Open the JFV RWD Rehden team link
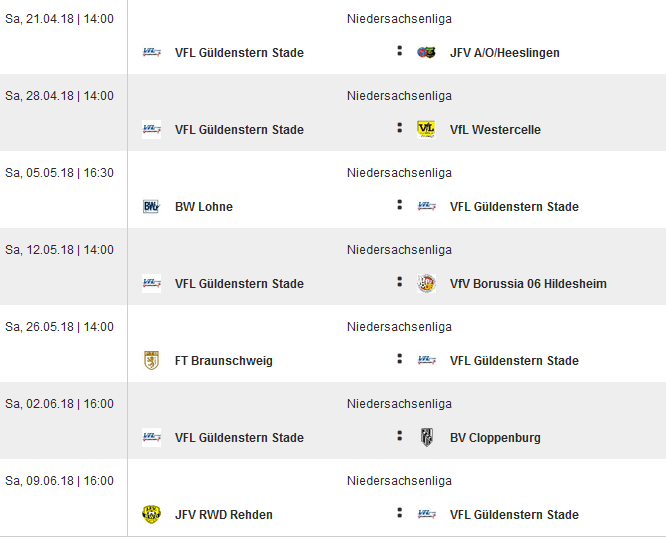The width and height of the screenshot is (666, 537). 224,514
